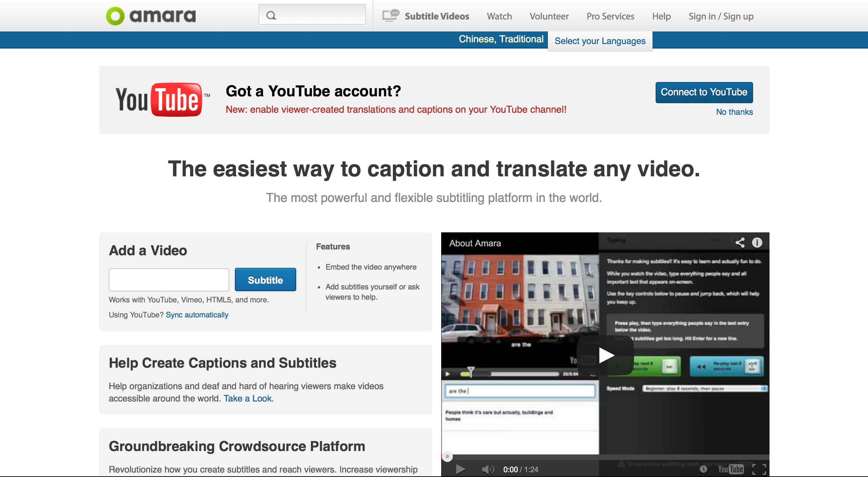Click the video info icon
868x477 pixels.
point(757,243)
